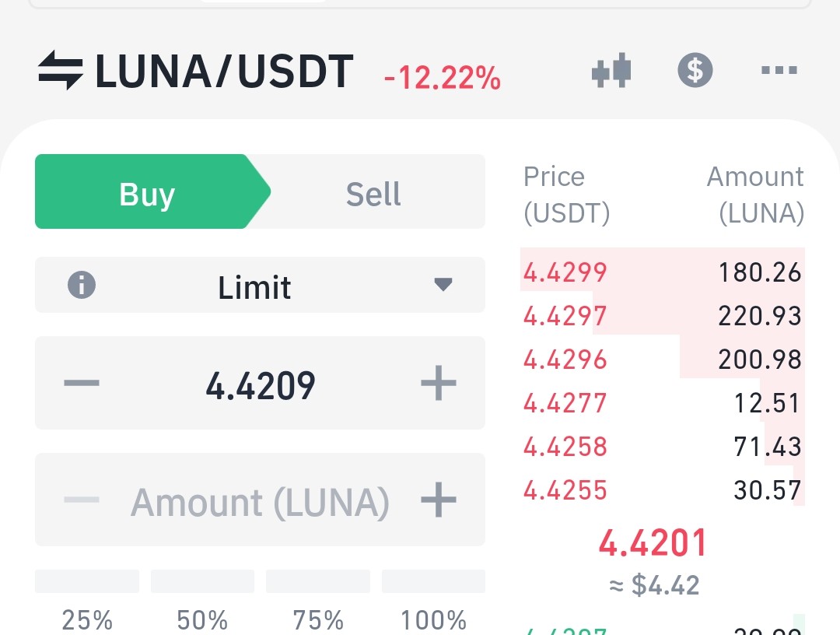Decrease price with the minus button

click(x=82, y=383)
